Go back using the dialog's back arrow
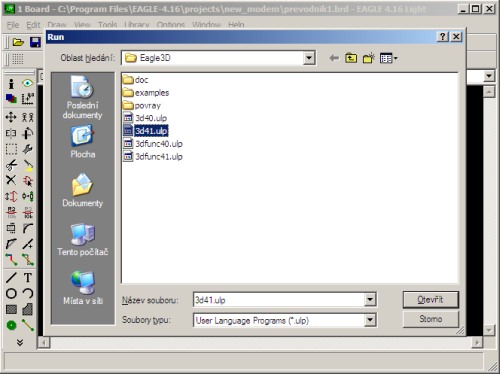 pos(334,58)
